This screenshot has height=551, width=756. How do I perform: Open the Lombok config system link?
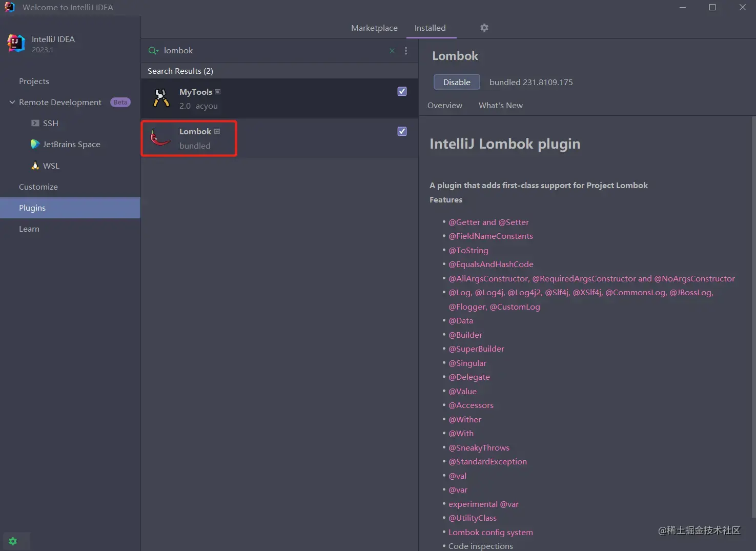click(491, 532)
